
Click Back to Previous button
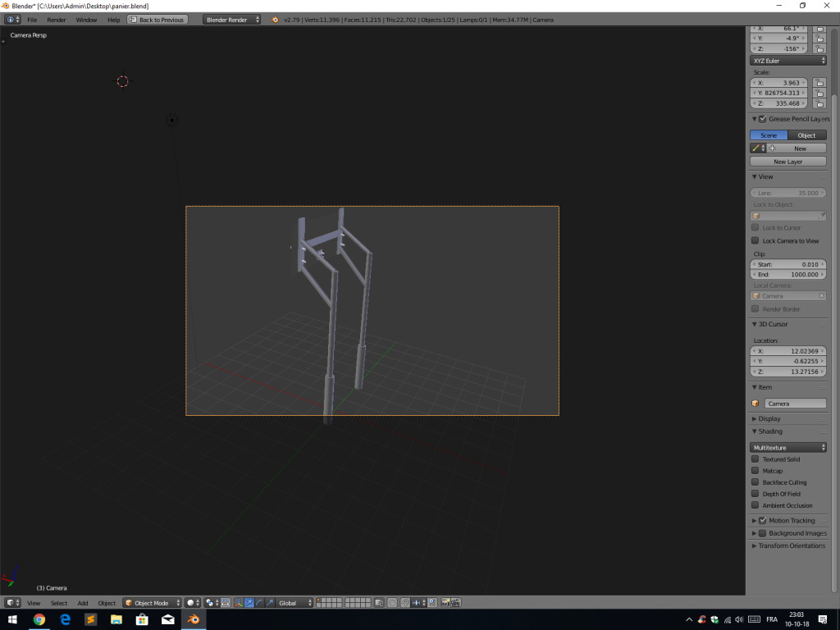coord(157,20)
